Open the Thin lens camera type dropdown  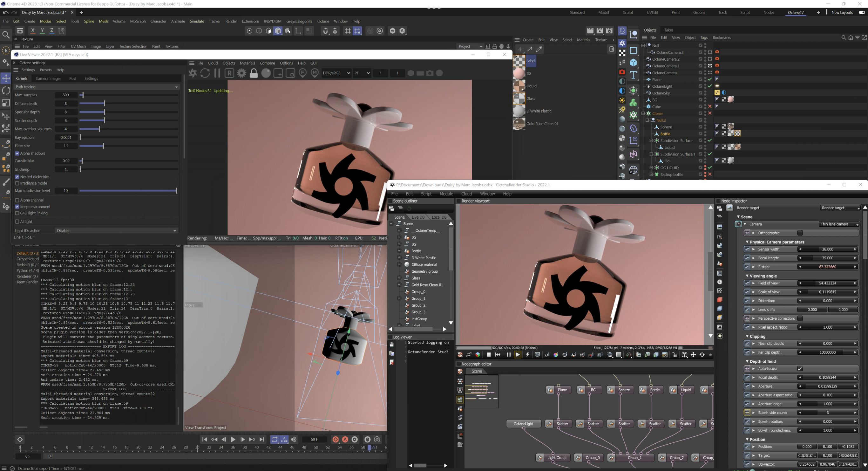click(x=839, y=224)
